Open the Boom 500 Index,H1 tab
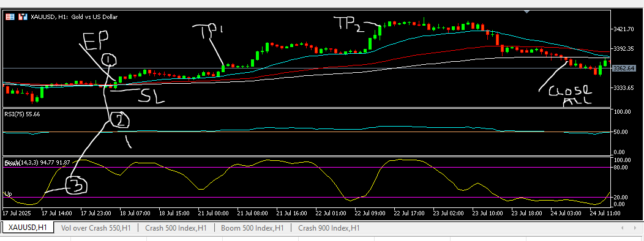Image resolution: width=644 pixels, height=241 pixels. point(252,228)
